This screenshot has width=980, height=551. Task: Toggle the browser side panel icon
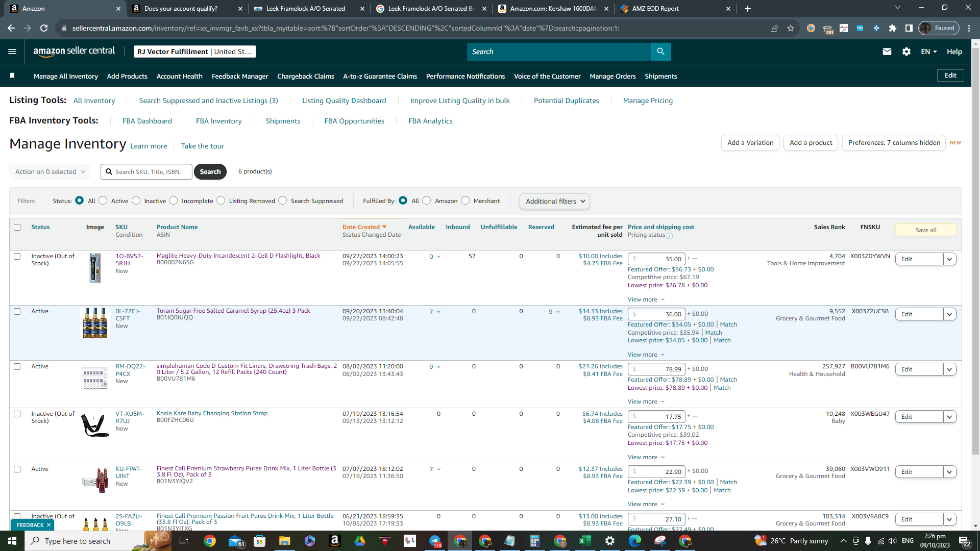(x=909, y=28)
